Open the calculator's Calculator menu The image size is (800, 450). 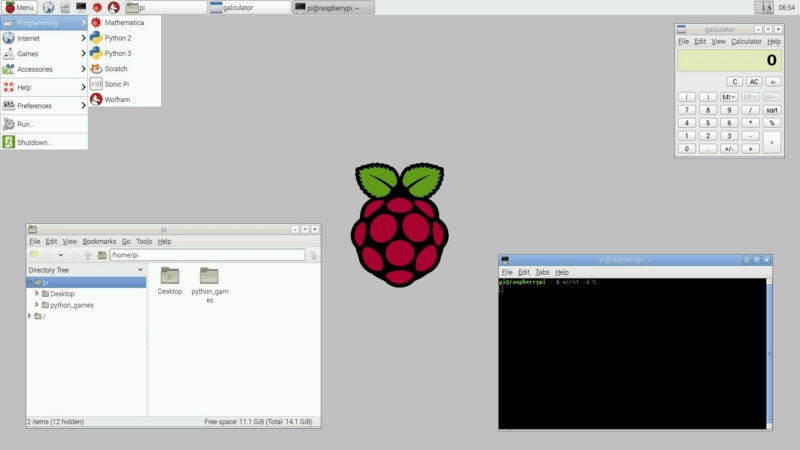click(x=746, y=41)
